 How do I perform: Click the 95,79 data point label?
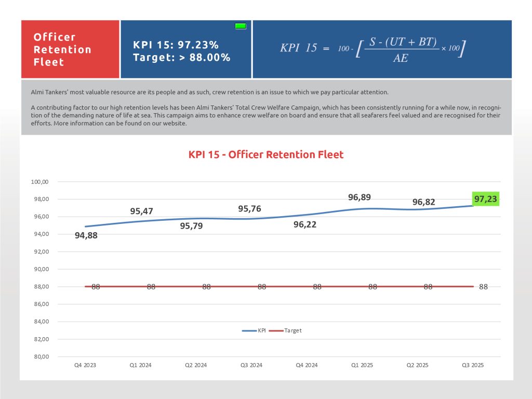pos(191,226)
